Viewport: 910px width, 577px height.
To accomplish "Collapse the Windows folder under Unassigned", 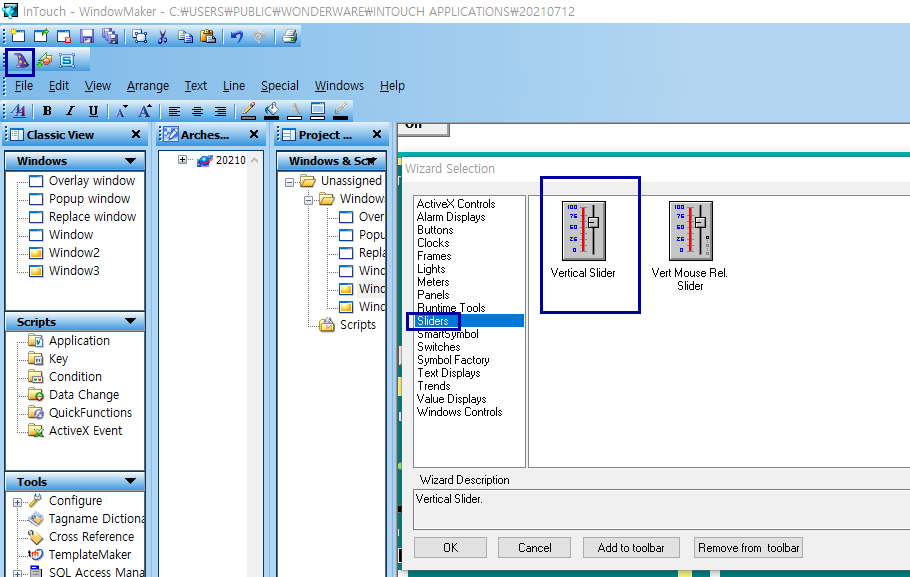I will pyautogui.click(x=308, y=200).
